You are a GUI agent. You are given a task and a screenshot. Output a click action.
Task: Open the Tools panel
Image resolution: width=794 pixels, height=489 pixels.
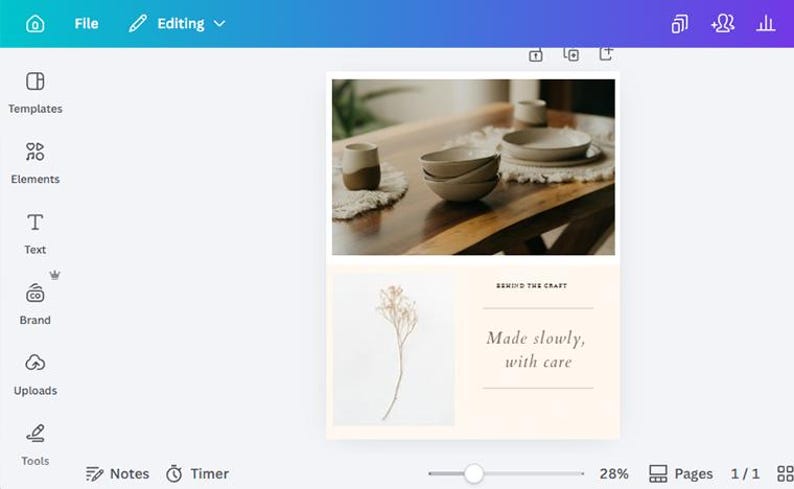click(x=35, y=445)
